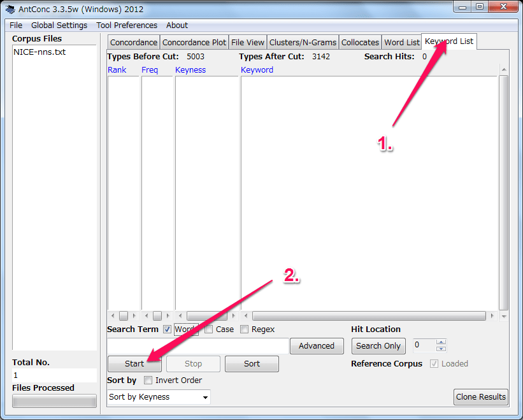The image size is (523, 420).
Task: Click the Search Term input field
Action: tap(197, 346)
